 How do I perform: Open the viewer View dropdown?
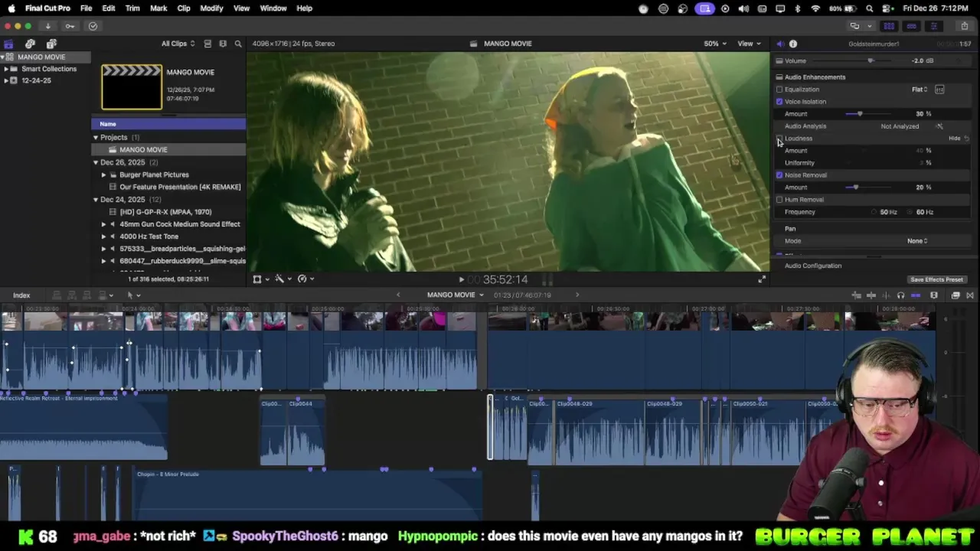[748, 44]
